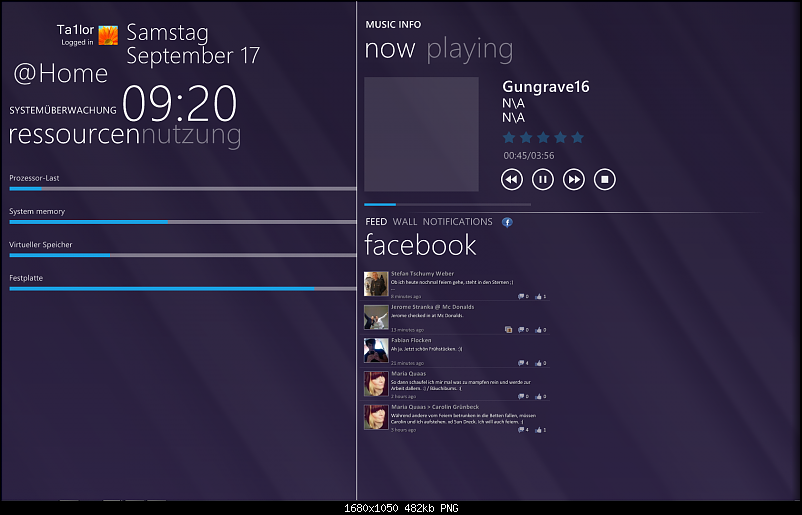
Task: Click the '2 hours ago' timestamp
Action: pos(404,396)
